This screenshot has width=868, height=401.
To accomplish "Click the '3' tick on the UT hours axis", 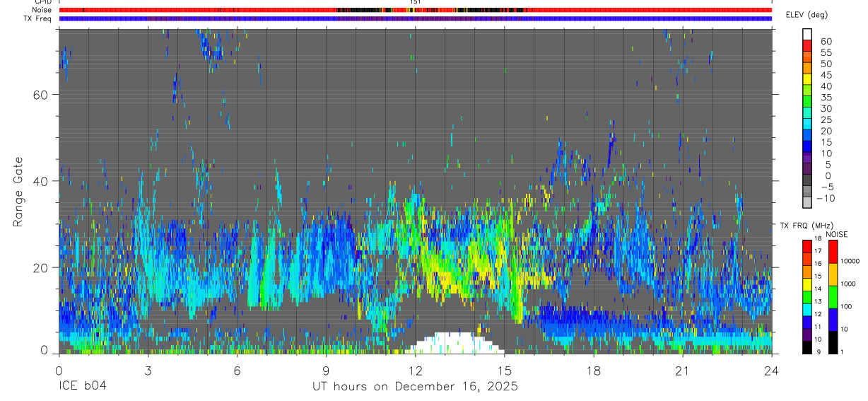I will click(x=148, y=370).
